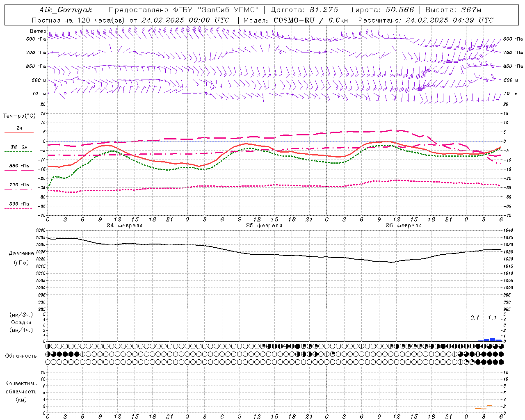
Task: Click the 'Ветер' wind panel label
Action: coord(38,31)
